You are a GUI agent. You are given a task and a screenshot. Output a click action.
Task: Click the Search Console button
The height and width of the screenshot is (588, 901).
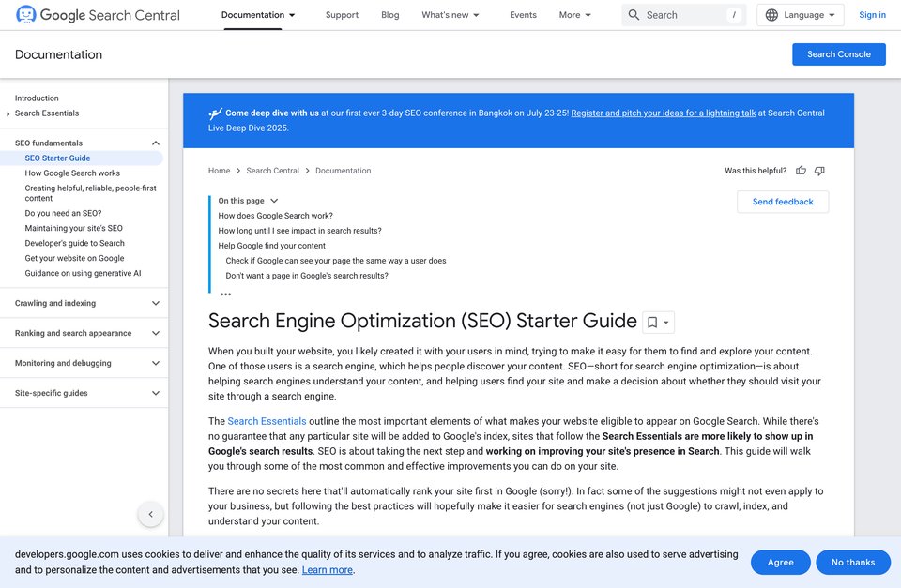point(839,54)
